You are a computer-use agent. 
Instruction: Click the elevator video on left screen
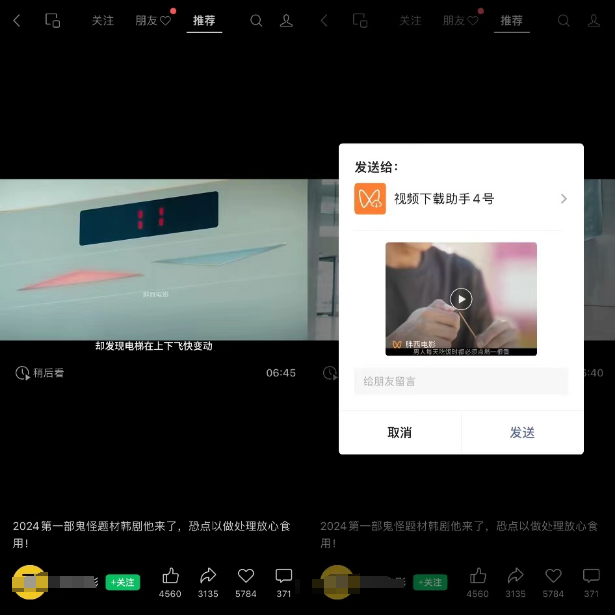click(154, 260)
